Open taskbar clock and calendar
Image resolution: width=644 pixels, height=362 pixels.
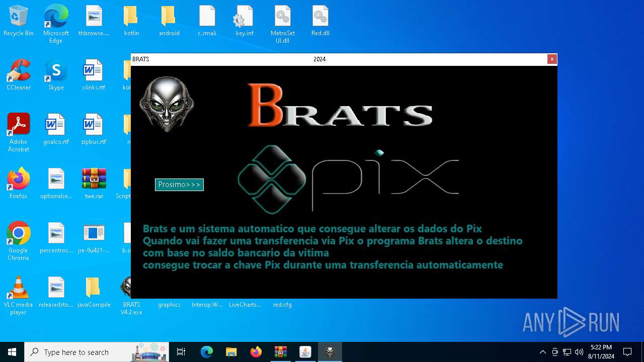pyautogui.click(x=601, y=352)
